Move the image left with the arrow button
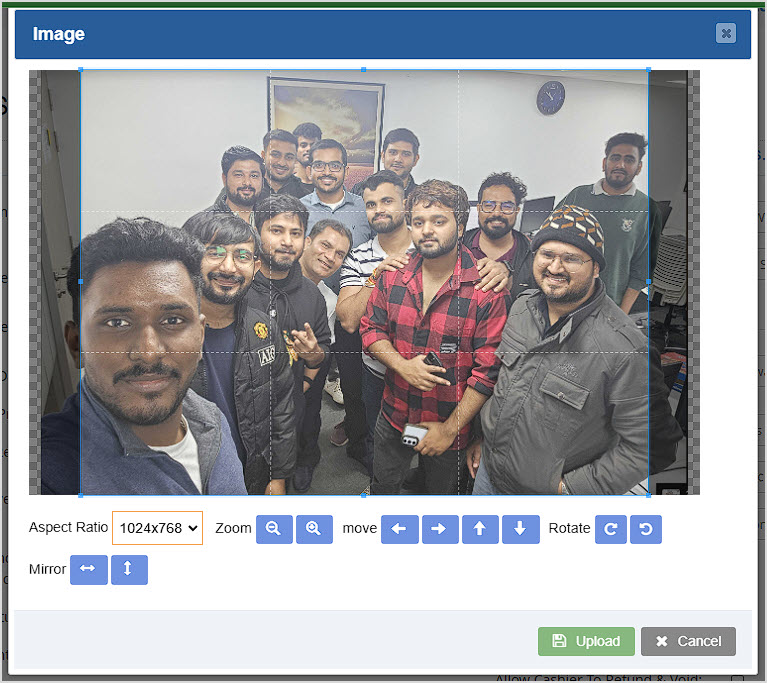This screenshot has width=767, height=683. point(400,529)
